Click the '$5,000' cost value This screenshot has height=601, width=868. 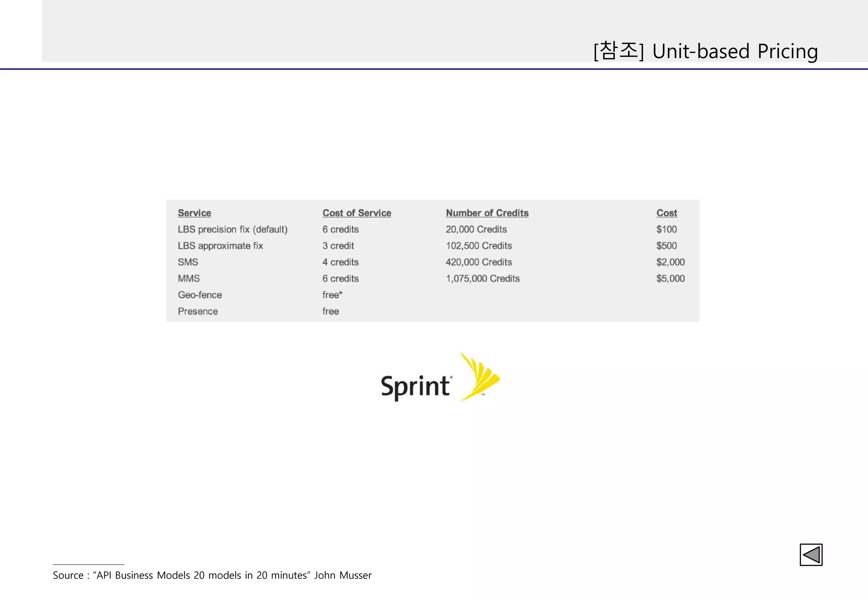pyautogui.click(x=670, y=278)
